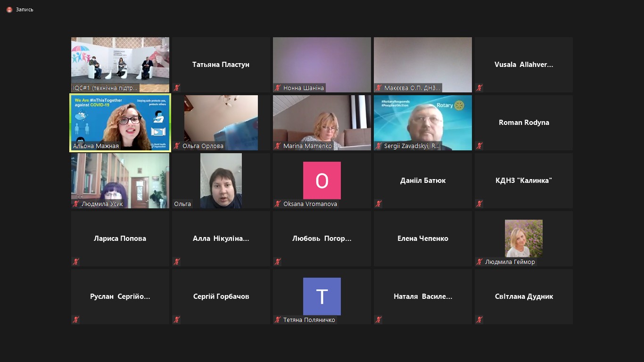Click muted mic icon on Roman Rodyna tile
The height and width of the screenshot is (362, 644).
click(x=479, y=146)
